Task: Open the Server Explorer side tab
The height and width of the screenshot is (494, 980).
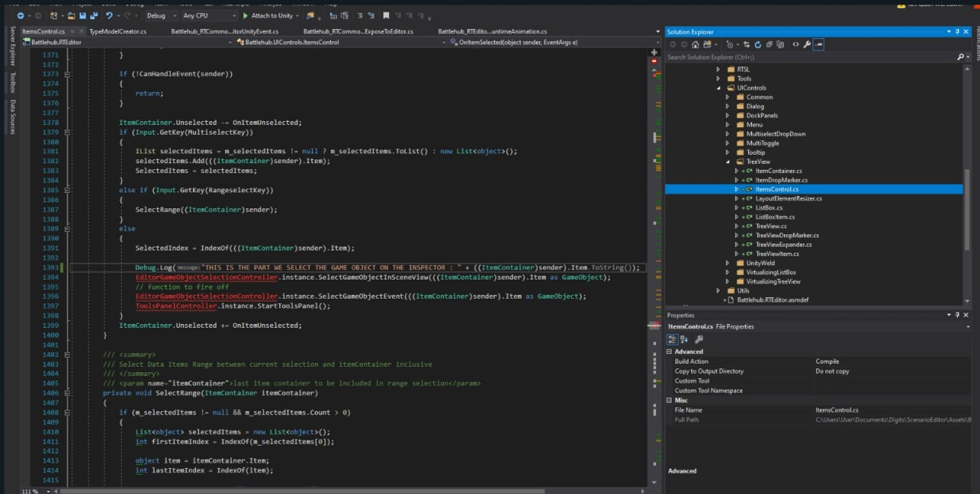Action: [x=12, y=46]
